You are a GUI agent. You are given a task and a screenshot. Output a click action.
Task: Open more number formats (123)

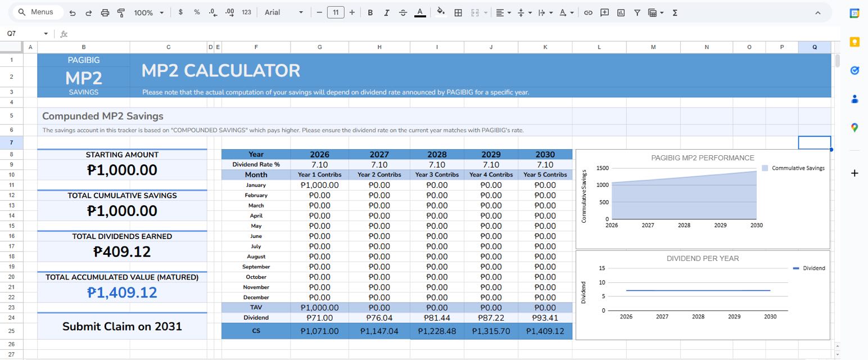click(246, 12)
